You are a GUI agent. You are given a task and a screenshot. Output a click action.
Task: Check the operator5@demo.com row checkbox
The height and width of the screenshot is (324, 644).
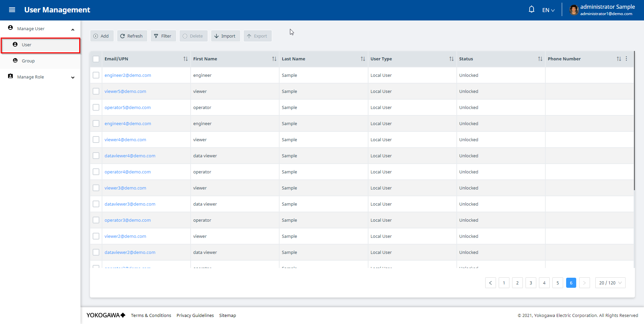(x=96, y=107)
